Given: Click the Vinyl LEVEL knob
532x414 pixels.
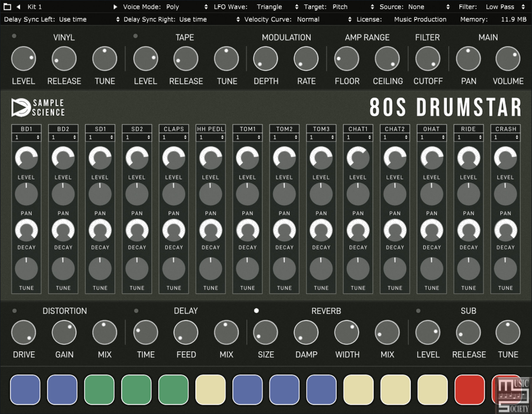Looking at the screenshot, I should pos(24,58).
